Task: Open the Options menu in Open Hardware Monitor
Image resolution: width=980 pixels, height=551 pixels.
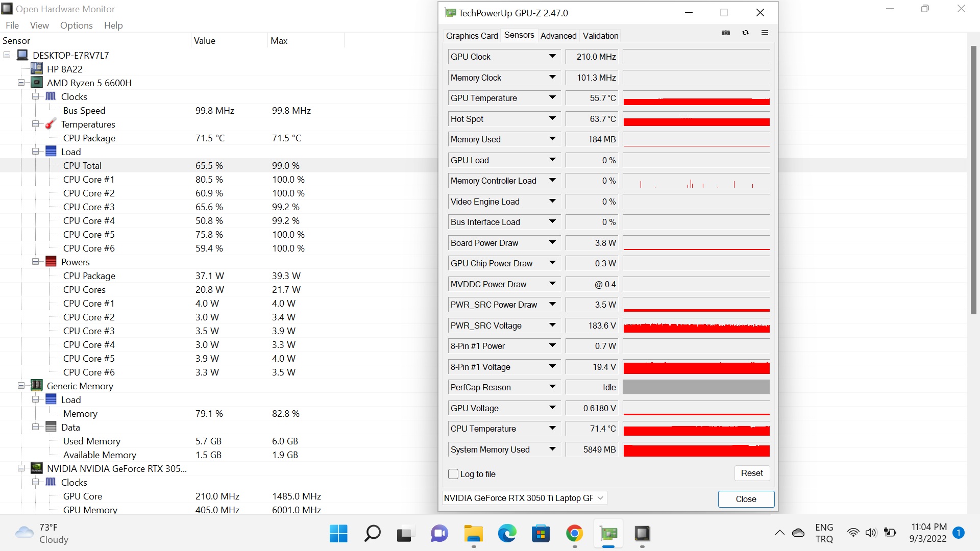Action: pos(76,25)
